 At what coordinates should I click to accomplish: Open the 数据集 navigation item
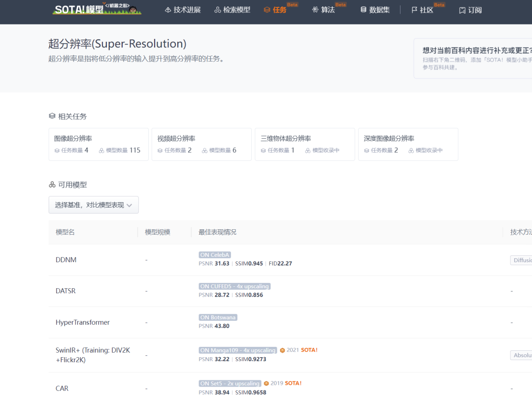pos(375,10)
